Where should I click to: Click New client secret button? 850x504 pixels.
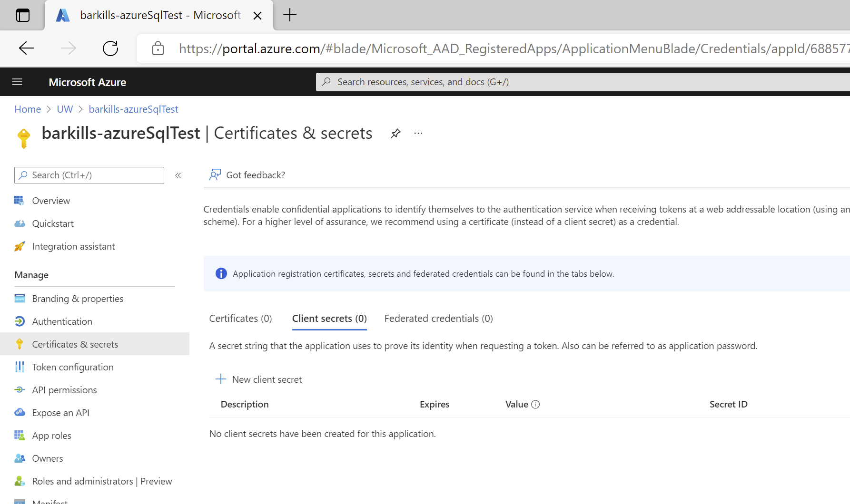(259, 379)
